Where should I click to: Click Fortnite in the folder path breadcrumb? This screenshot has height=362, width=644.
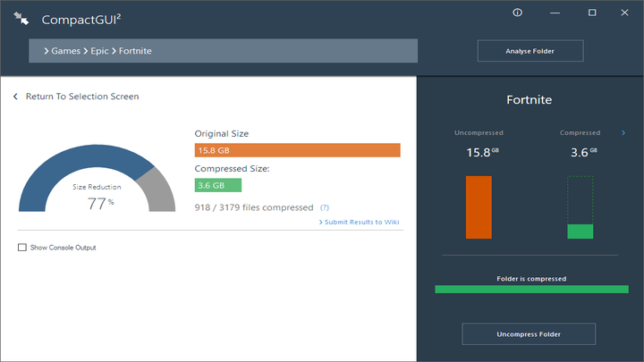[x=134, y=51]
